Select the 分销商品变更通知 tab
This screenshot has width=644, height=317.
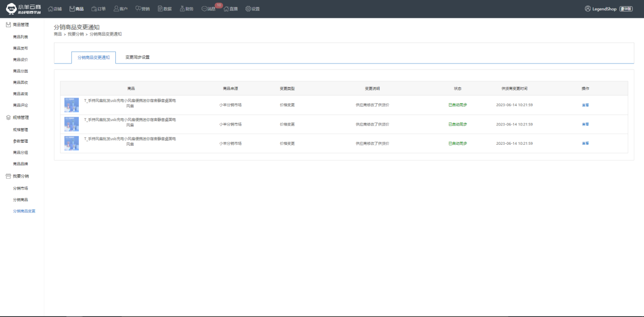pyautogui.click(x=94, y=58)
